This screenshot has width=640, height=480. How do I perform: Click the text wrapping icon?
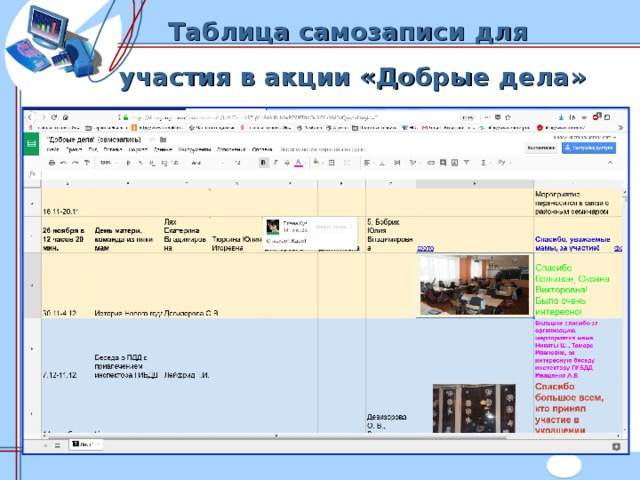pyautogui.click(x=397, y=163)
